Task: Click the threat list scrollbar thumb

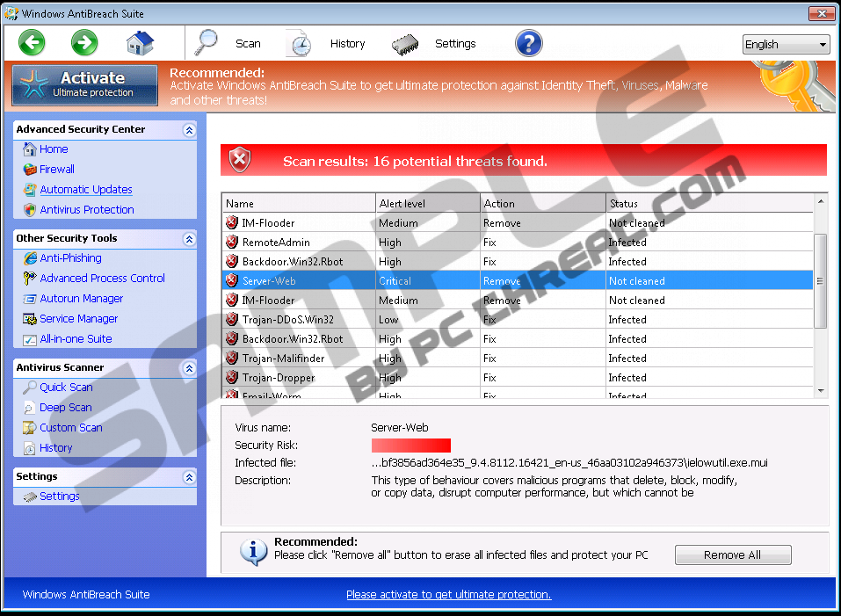Action: coord(820,281)
